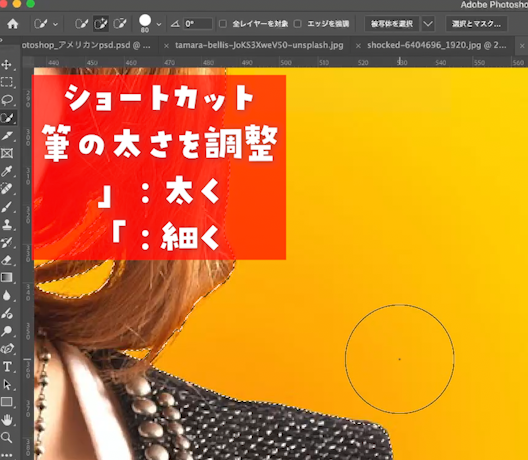528x460 pixels.
Task: Select the Path Selection arrow tool
Action: coord(7,384)
